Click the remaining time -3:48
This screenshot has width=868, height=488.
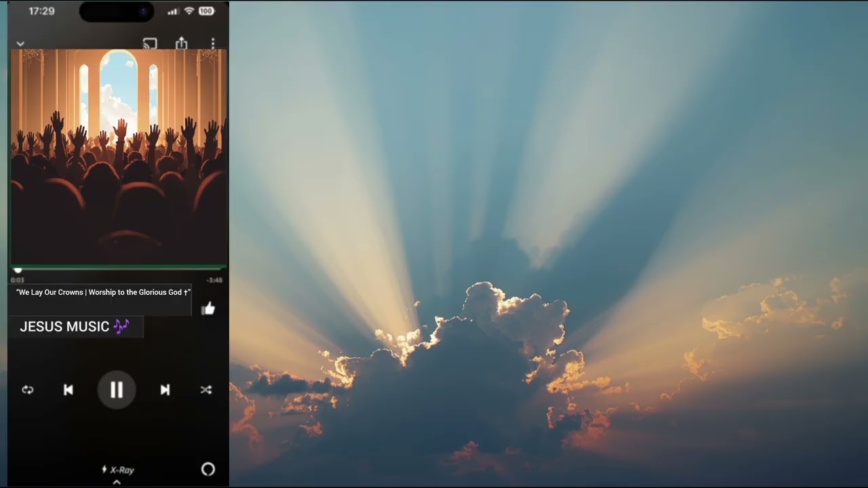[215, 280]
